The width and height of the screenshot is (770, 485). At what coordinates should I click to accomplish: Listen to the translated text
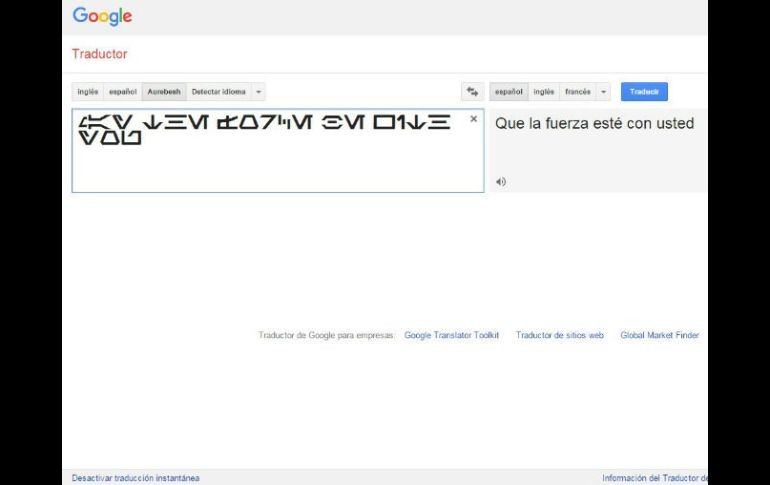click(501, 181)
